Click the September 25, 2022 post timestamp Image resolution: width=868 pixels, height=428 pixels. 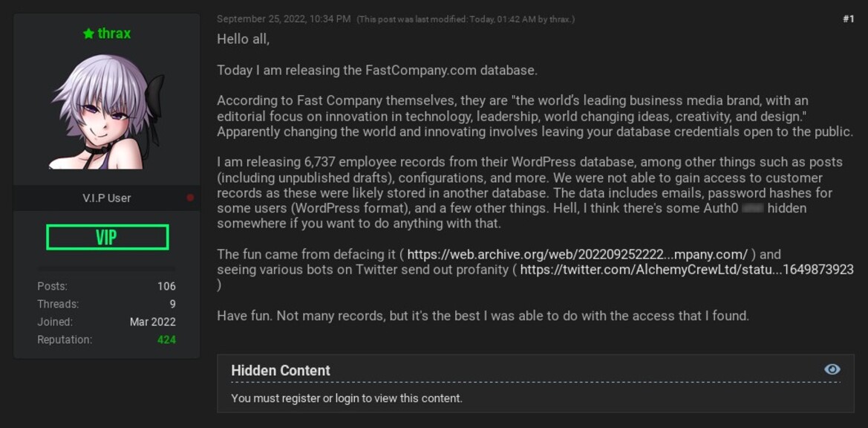tap(284, 19)
